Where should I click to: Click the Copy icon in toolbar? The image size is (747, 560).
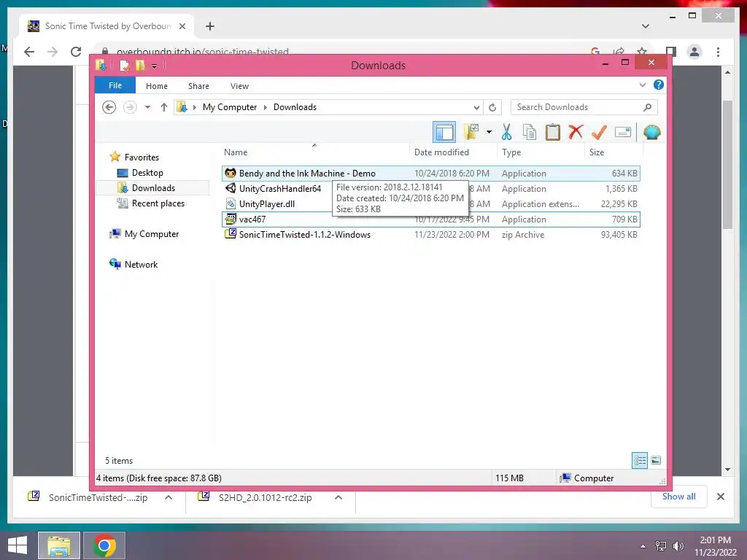(x=530, y=132)
